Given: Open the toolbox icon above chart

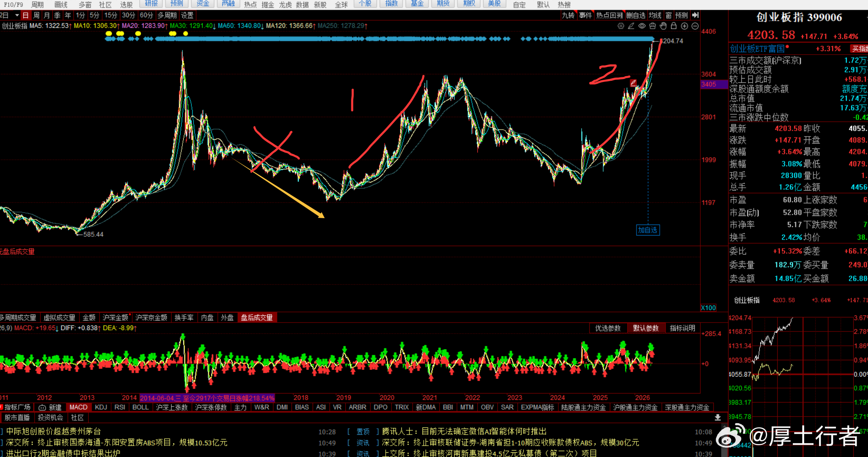Looking at the screenshot, I should pos(653,26).
